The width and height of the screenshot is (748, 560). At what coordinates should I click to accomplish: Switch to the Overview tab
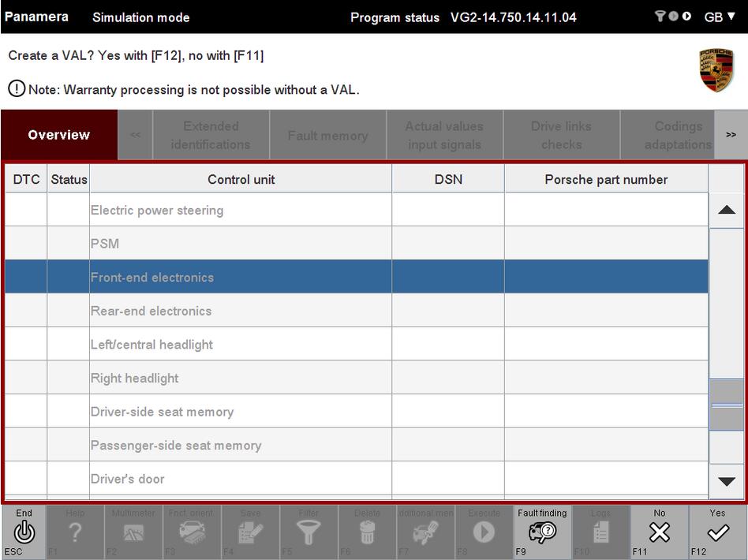click(59, 135)
